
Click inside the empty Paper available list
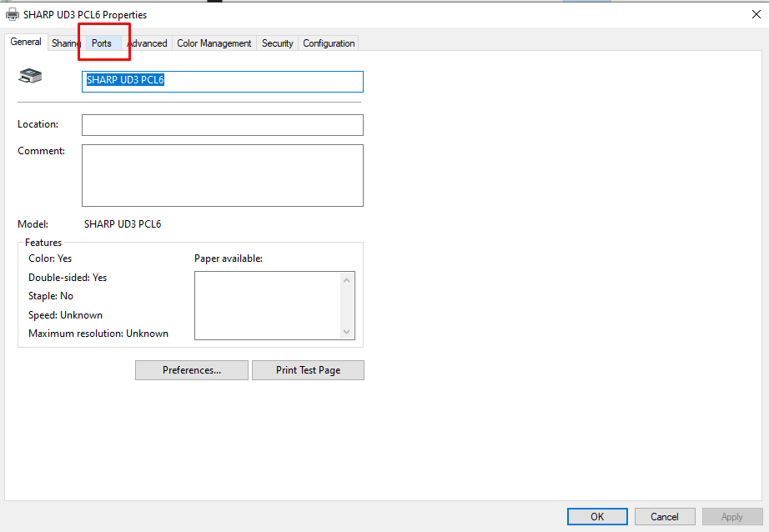click(267, 305)
